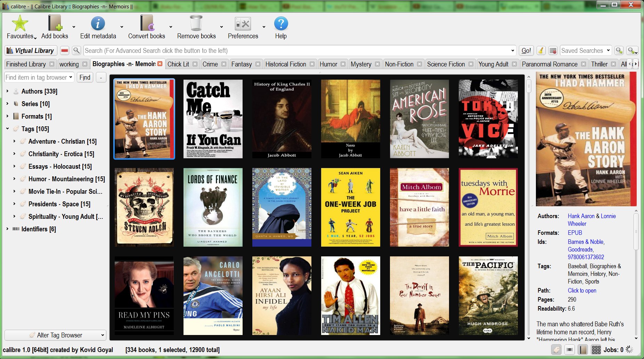Screen dimensions: 644x359
Task: Click the Add books icon
Action: [55, 24]
